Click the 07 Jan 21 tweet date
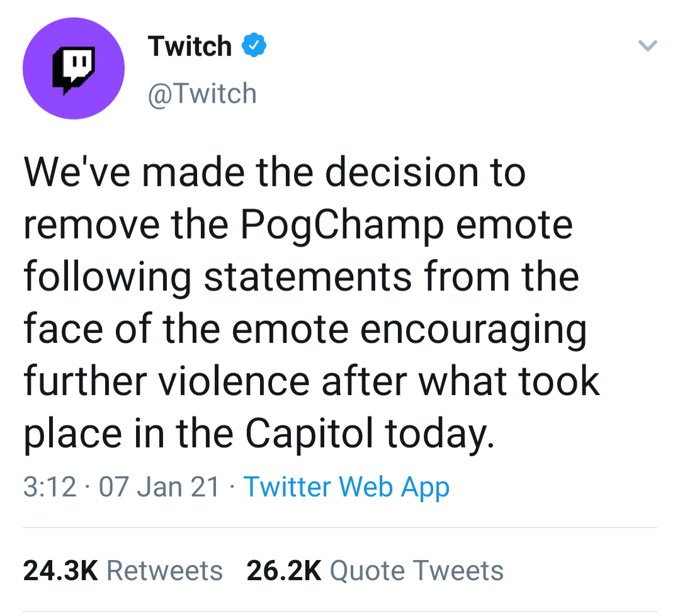The image size is (680, 616). coord(160,487)
